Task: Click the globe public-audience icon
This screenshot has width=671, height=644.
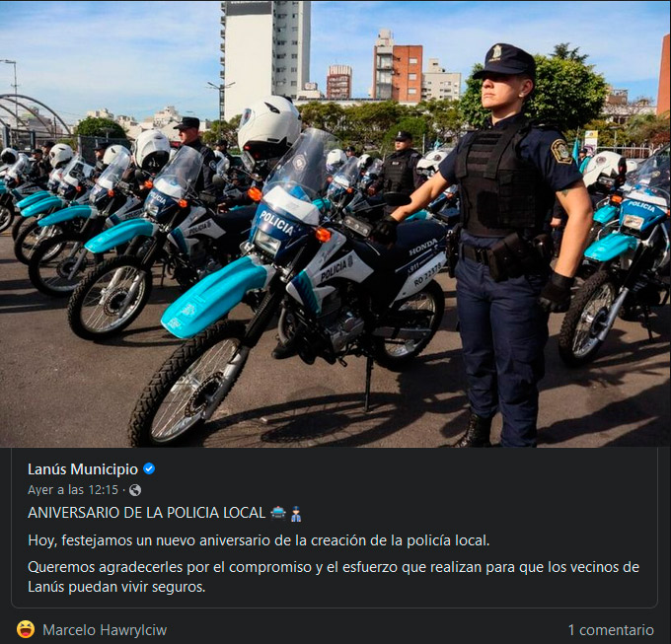Action: [x=135, y=490]
